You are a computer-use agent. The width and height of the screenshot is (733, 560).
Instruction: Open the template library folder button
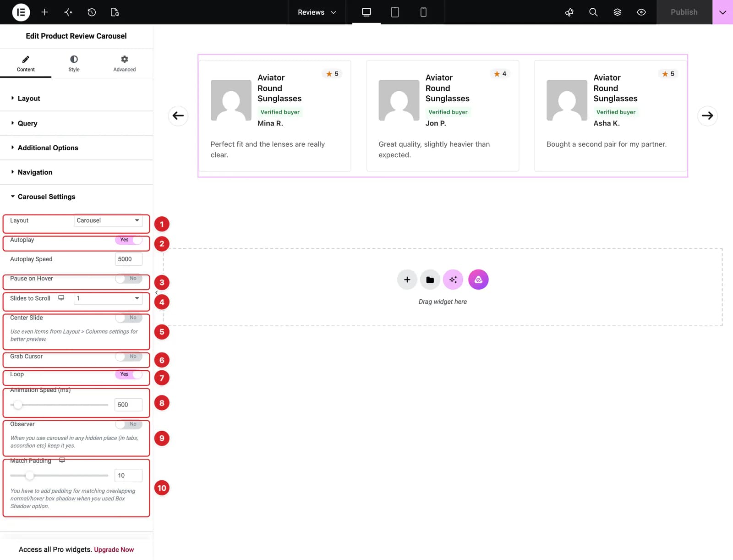click(x=430, y=280)
